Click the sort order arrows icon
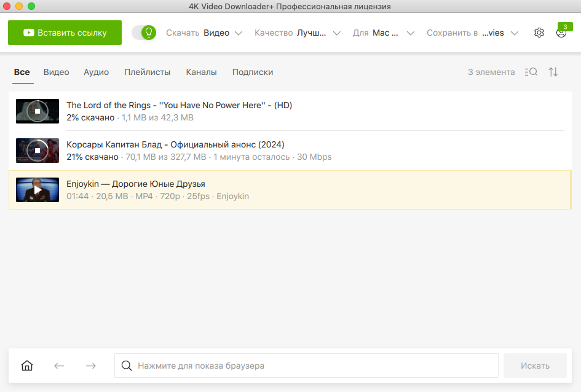The width and height of the screenshot is (581, 392). point(553,72)
